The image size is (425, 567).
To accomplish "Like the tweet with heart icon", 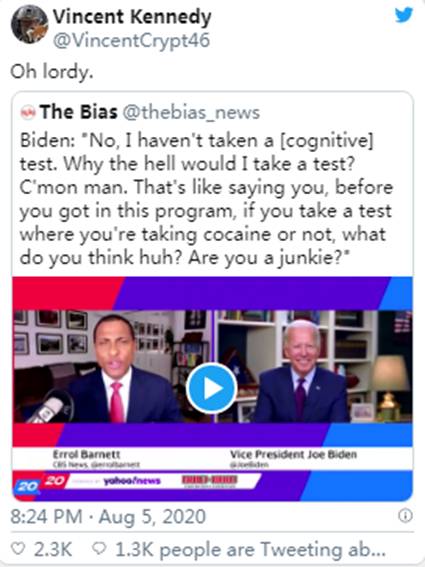I will [18, 549].
